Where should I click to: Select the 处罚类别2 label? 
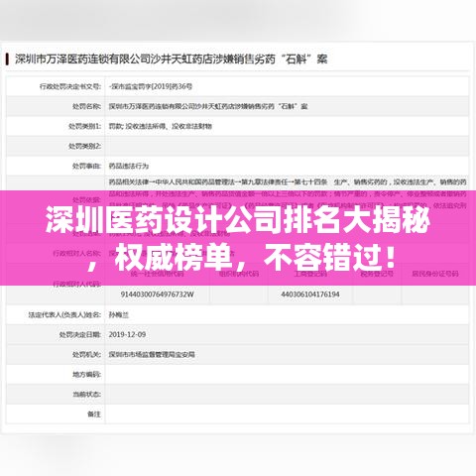[84, 146]
